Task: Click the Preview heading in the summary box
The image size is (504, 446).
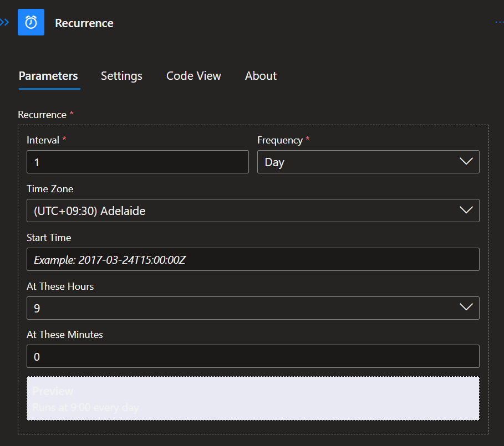Action: tap(53, 391)
